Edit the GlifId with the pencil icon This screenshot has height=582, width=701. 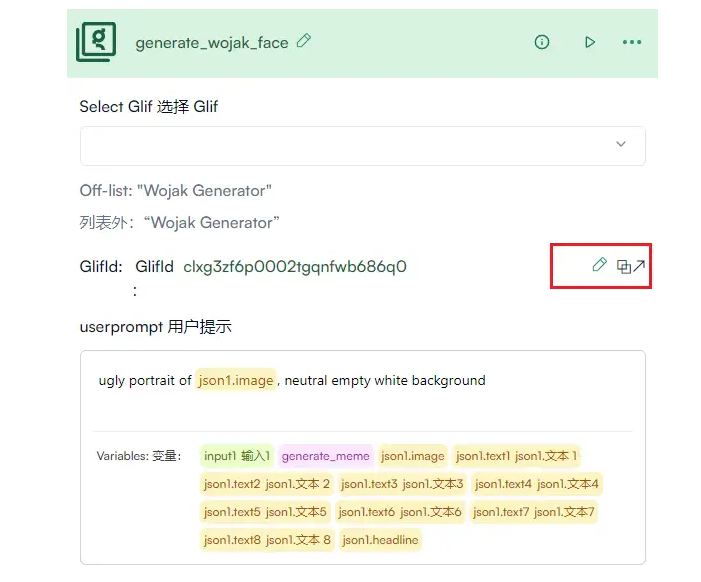click(x=600, y=265)
